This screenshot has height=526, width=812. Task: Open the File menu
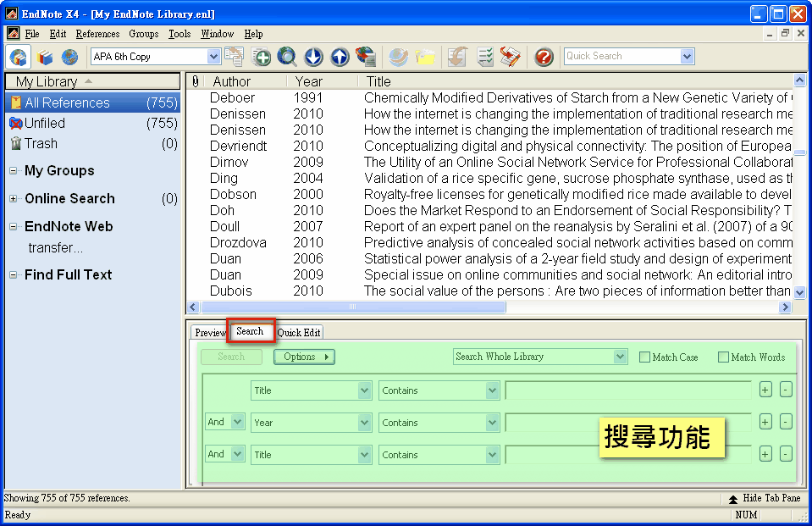click(32, 34)
